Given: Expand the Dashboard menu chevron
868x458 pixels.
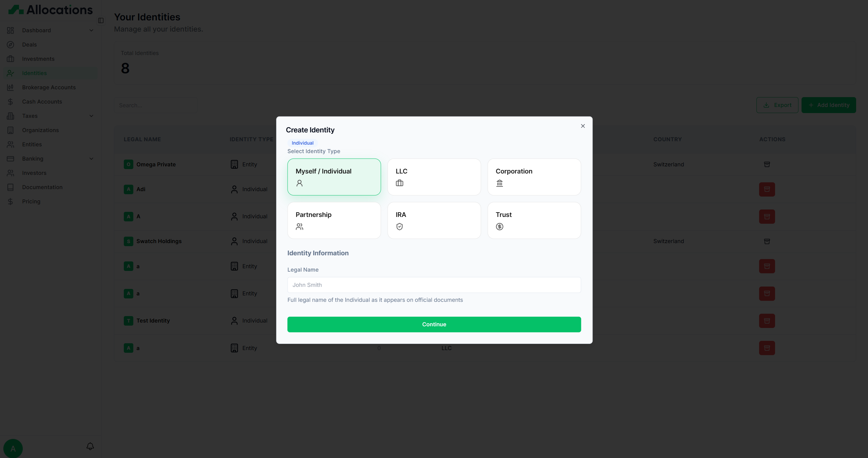Looking at the screenshot, I should [91, 30].
